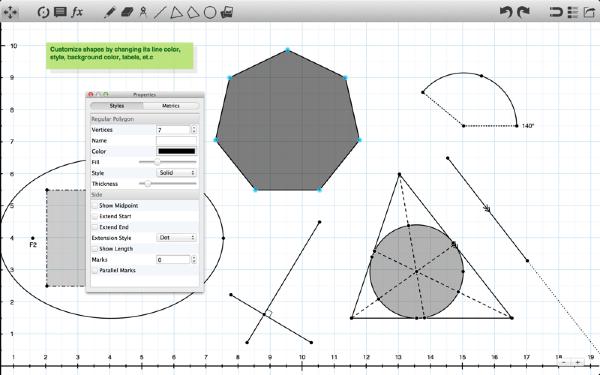This screenshot has width=600, height=375.
Task: Select the eraser tool
Action: (127, 12)
